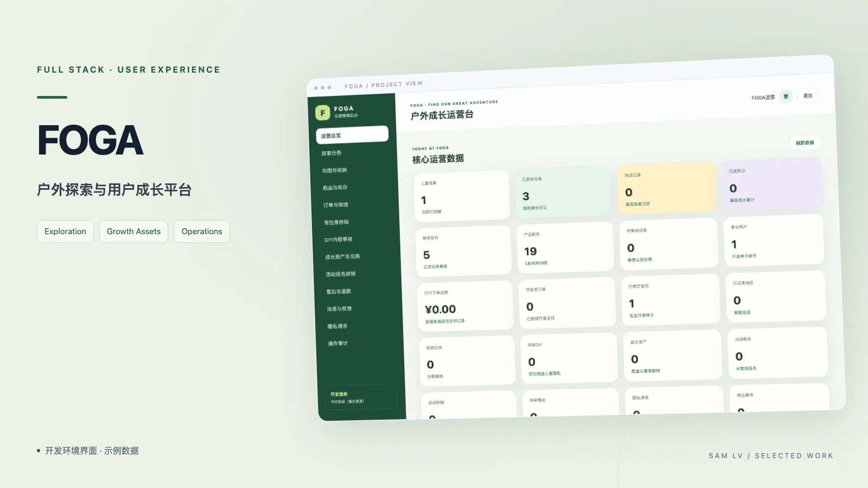
Task: Go to 隐私请求 in the sidebar
Action: pyautogui.click(x=337, y=326)
